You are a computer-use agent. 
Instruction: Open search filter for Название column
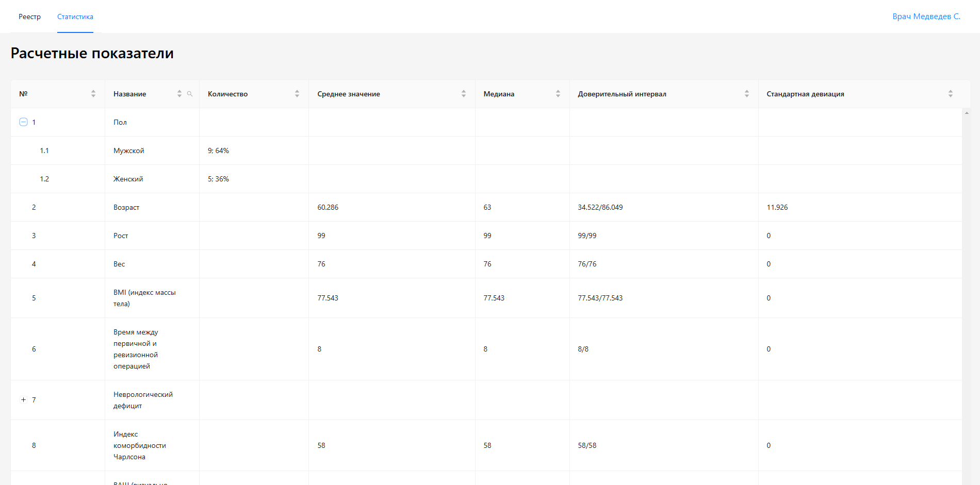pyautogui.click(x=190, y=94)
